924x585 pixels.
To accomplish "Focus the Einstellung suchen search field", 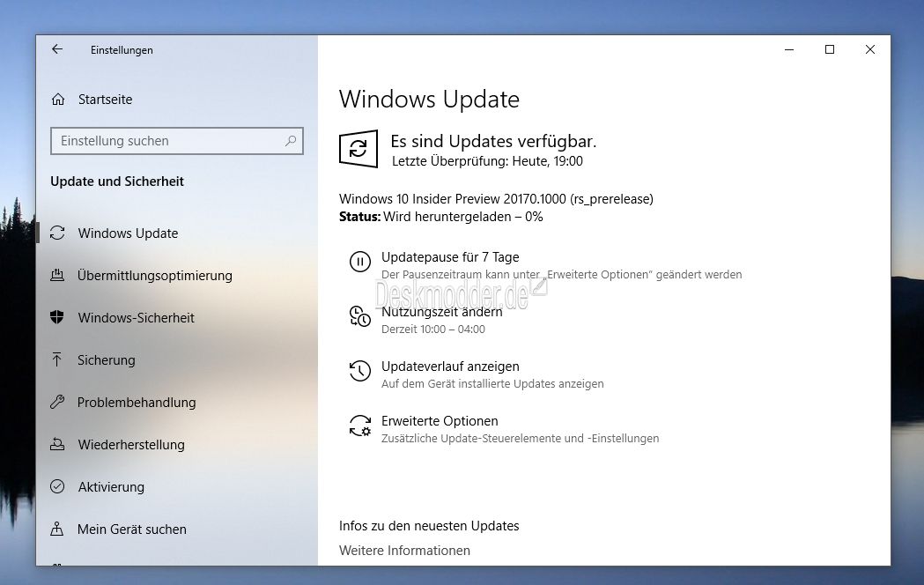I will coord(167,141).
